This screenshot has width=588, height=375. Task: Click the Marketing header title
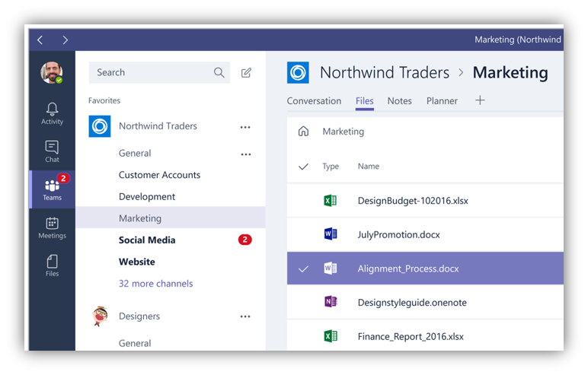pyautogui.click(x=510, y=73)
